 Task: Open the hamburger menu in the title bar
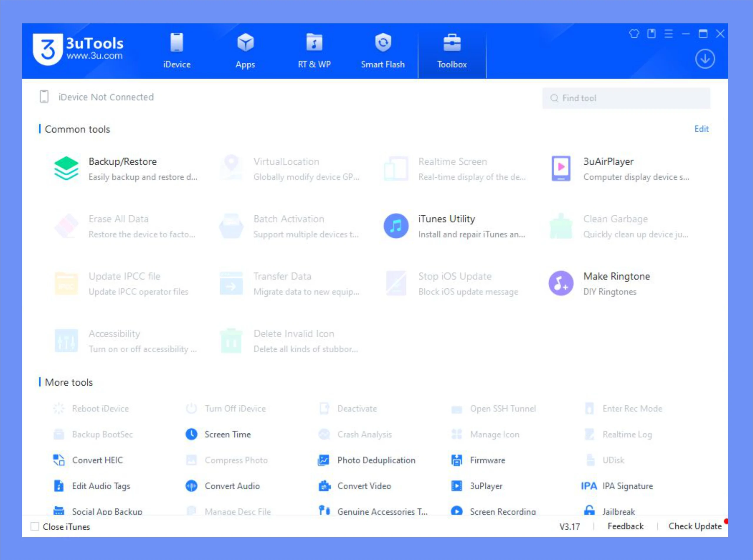[669, 34]
